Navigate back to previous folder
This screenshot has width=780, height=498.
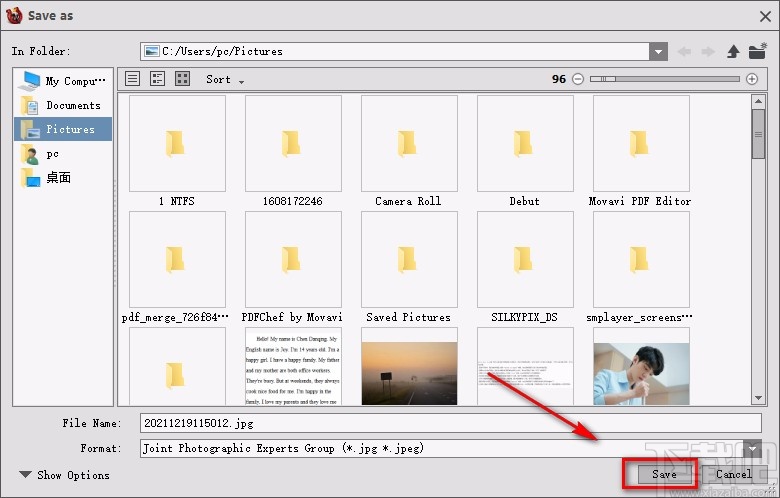(x=684, y=51)
